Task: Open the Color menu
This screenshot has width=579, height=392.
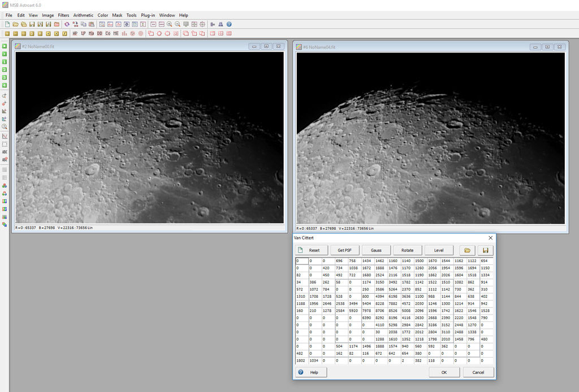Action: pos(103,15)
